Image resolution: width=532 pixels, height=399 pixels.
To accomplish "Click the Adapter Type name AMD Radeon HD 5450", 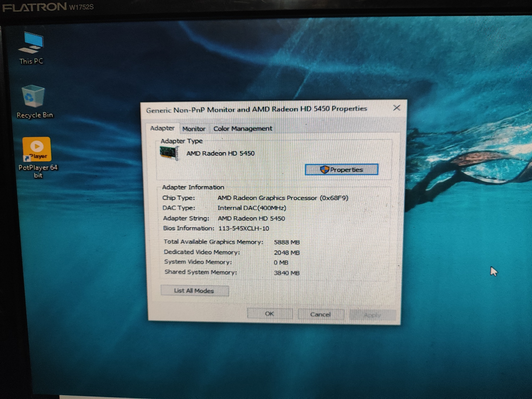I will coord(220,153).
